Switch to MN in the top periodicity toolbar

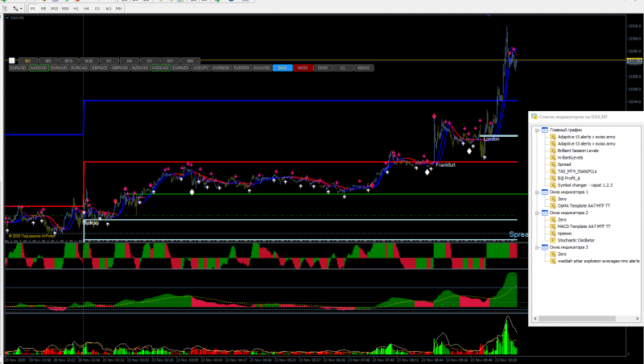pyautogui.click(x=118, y=8)
